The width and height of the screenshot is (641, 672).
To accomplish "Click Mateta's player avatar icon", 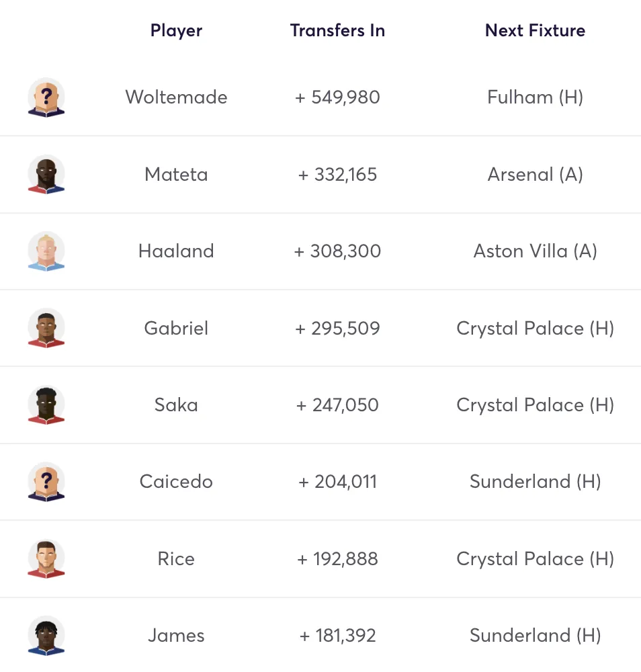I will pyautogui.click(x=46, y=175).
